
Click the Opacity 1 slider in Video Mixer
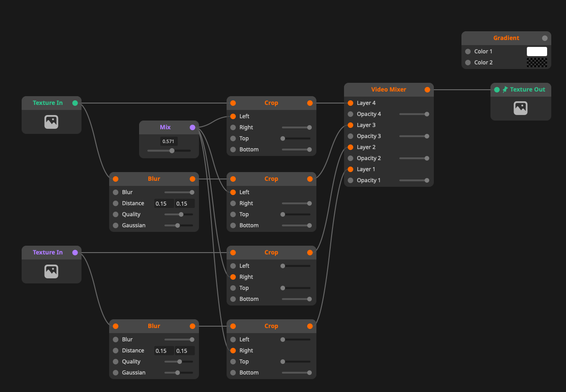click(414, 180)
